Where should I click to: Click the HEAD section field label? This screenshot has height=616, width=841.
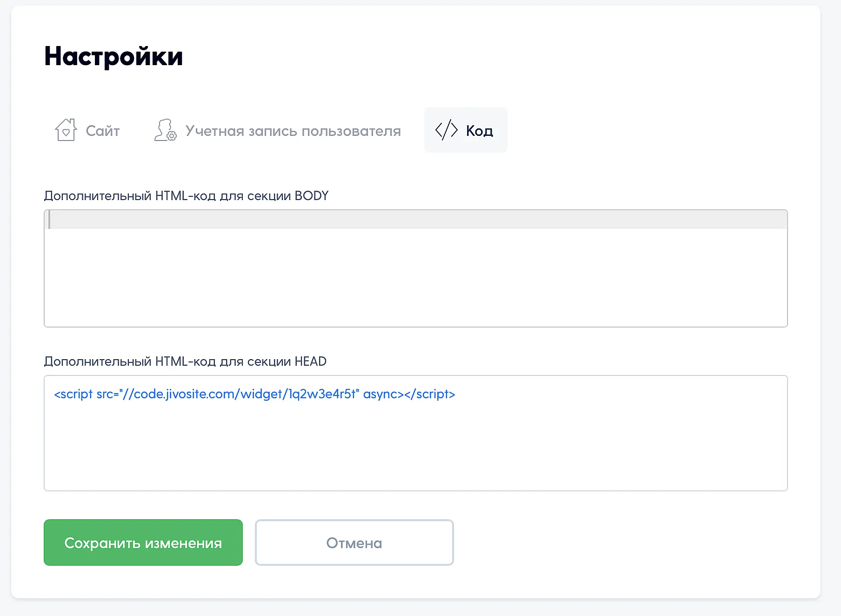point(185,362)
